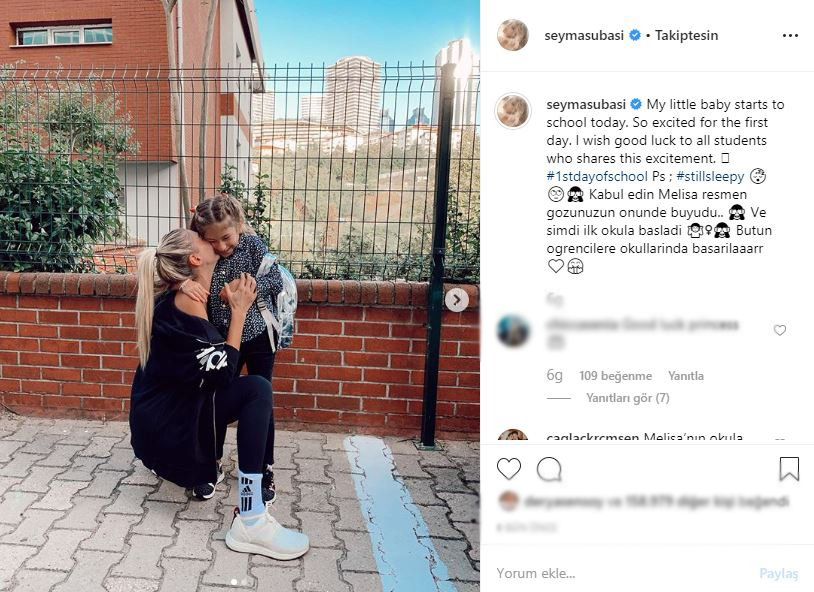Click Yanıtla to reply to comment

coord(686,375)
